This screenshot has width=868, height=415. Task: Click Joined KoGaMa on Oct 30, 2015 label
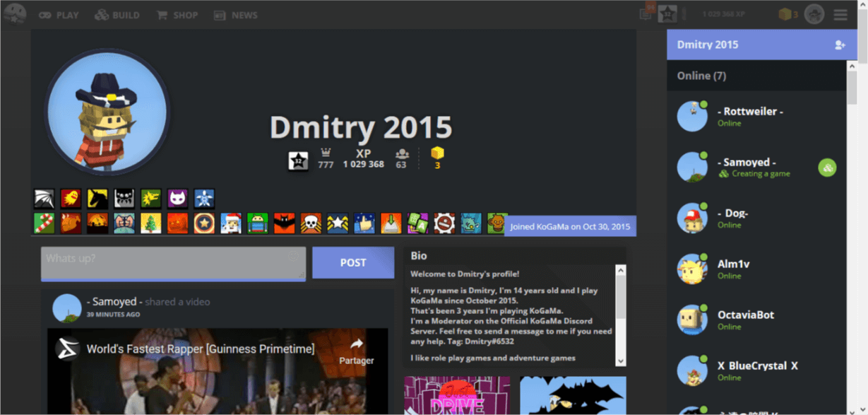click(x=570, y=226)
